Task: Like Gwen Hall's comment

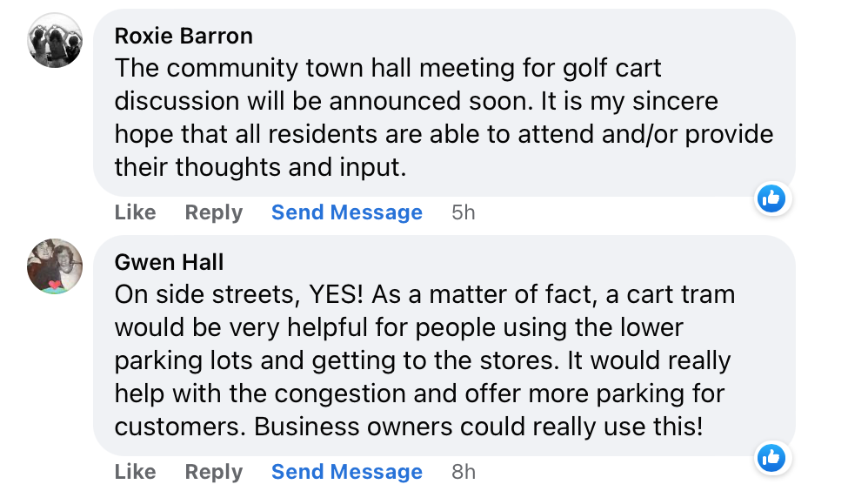Action: tap(135, 472)
